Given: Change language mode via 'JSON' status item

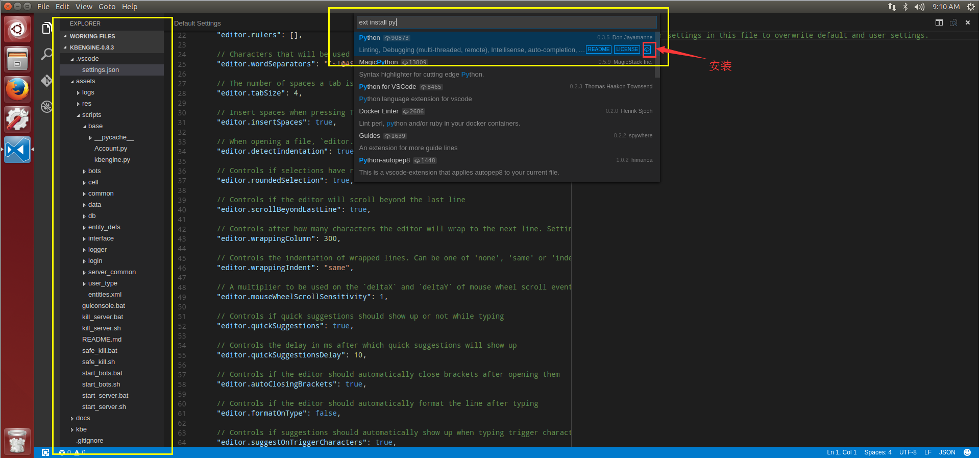Looking at the screenshot, I should [x=947, y=452].
